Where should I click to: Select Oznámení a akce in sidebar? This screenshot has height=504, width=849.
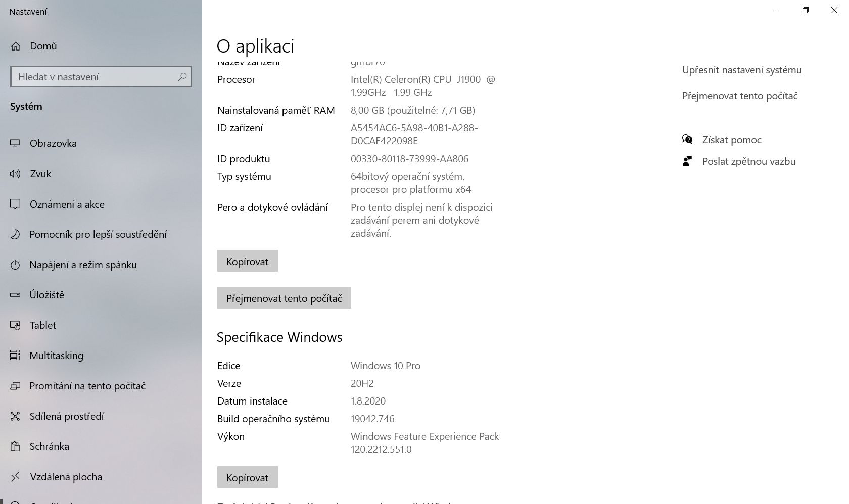101,204
